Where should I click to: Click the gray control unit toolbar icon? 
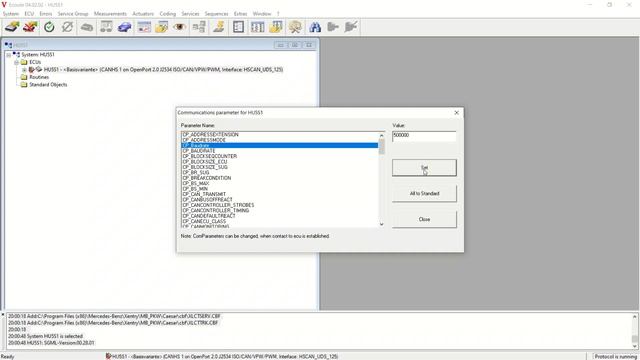point(87,27)
